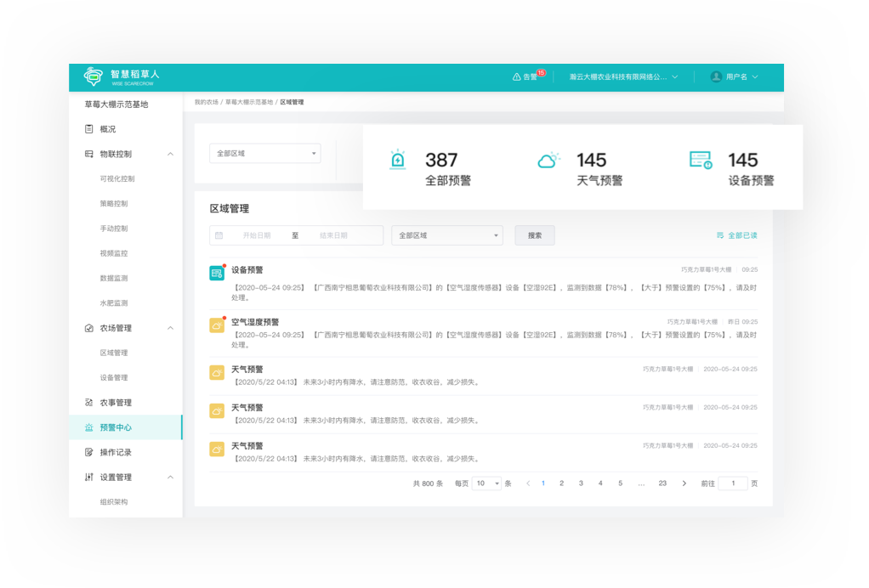Image resolution: width=869 pixels, height=588 pixels.
Task: Click the 开始日期 date input field
Action: 257,235
